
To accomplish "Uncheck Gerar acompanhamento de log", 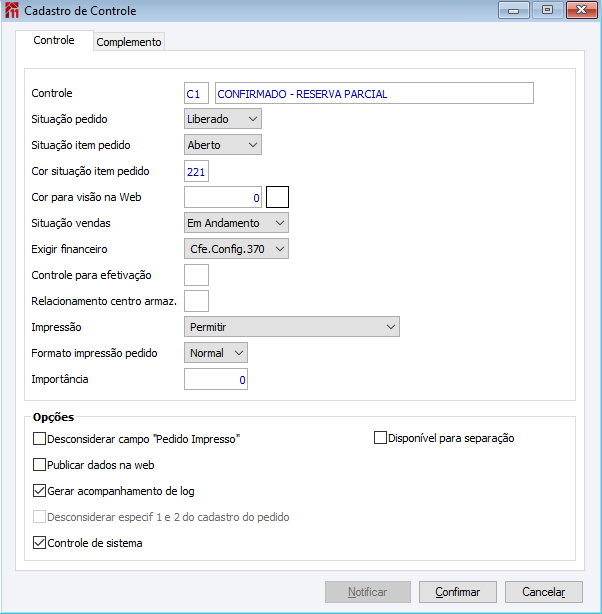I will click(x=40, y=491).
